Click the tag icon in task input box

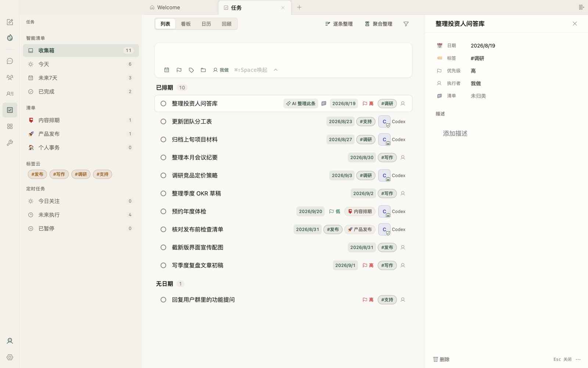coord(191,70)
